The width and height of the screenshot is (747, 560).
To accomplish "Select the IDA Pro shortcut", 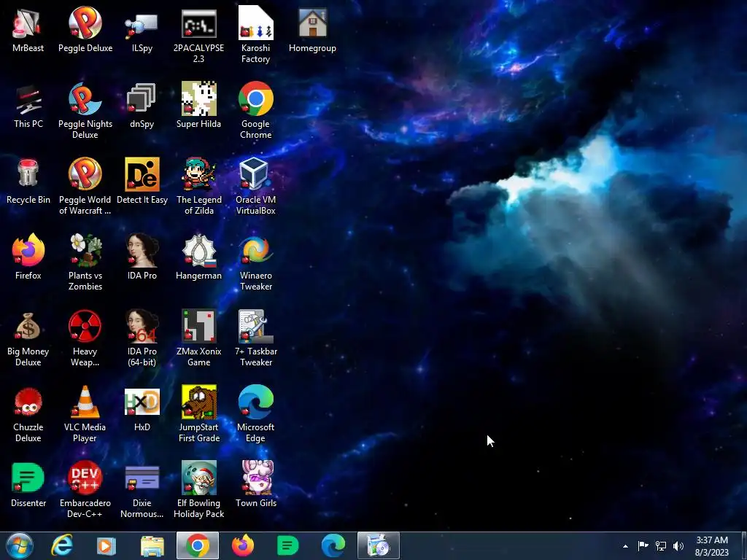I will [x=142, y=257].
